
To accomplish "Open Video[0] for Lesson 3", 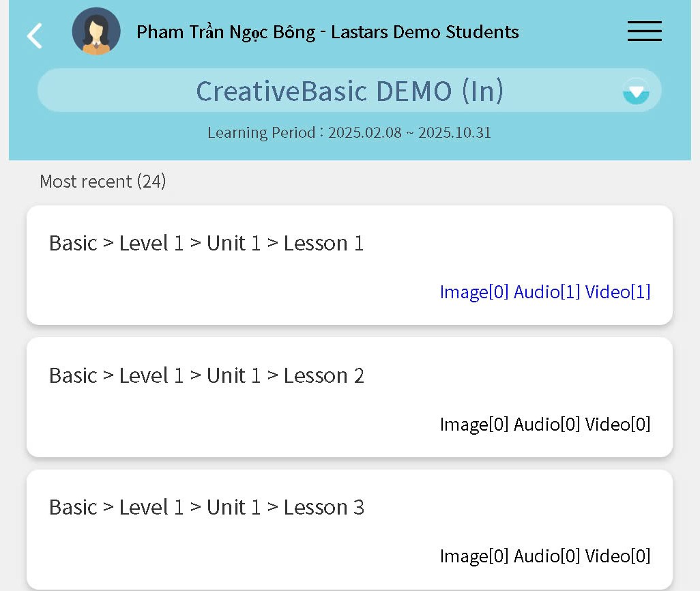I will 617,556.
